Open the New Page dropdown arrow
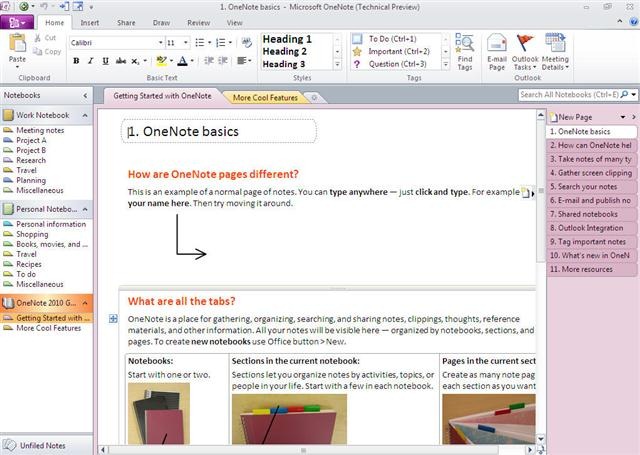640x455 pixels. pyautogui.click(x=623, y=117)
